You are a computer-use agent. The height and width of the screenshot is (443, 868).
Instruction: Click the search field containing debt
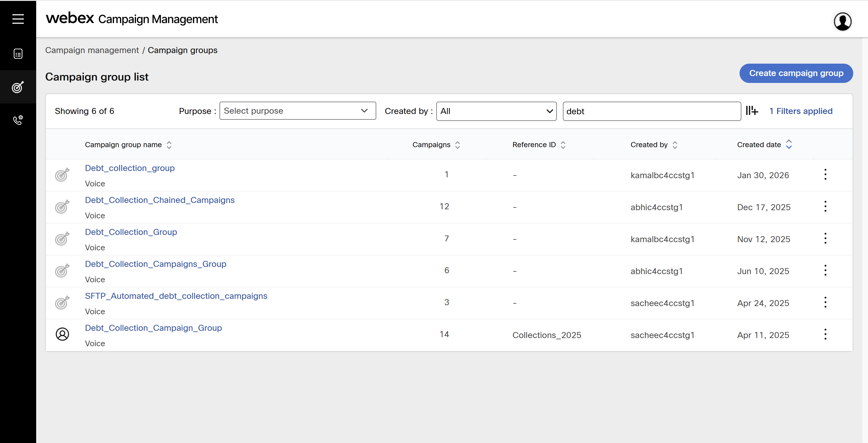[x=651, y=111]
